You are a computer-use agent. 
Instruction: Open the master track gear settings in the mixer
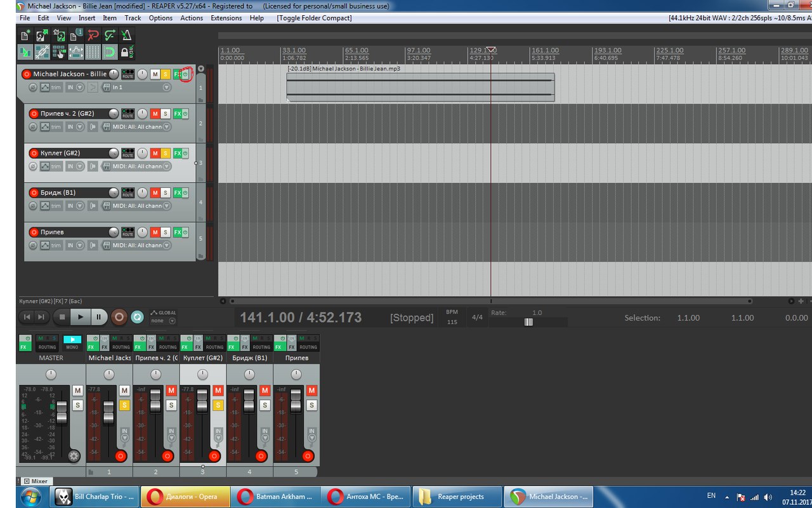pos(74,455)
